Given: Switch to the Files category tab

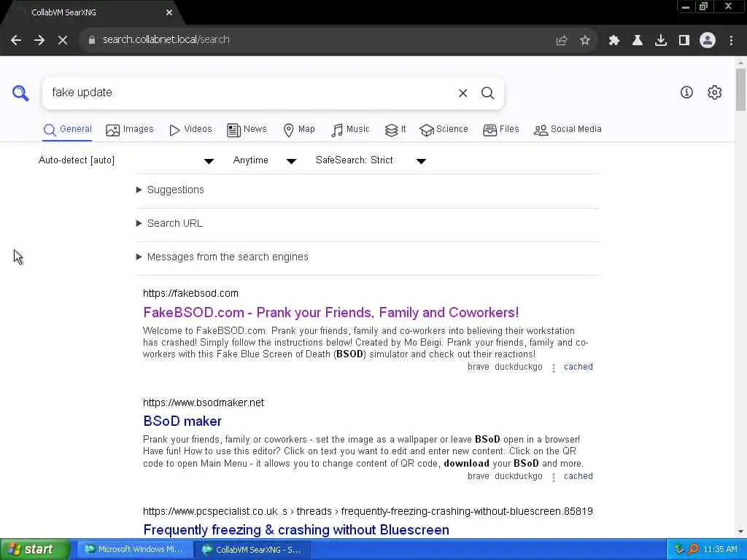Looking at the screenshot, I should tap(500, 130).
